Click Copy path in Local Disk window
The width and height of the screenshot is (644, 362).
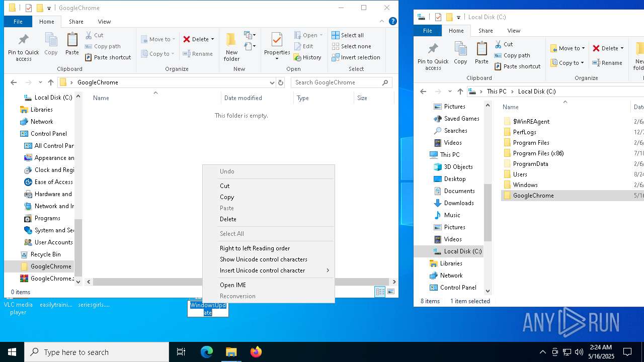[x=512, y=55]
